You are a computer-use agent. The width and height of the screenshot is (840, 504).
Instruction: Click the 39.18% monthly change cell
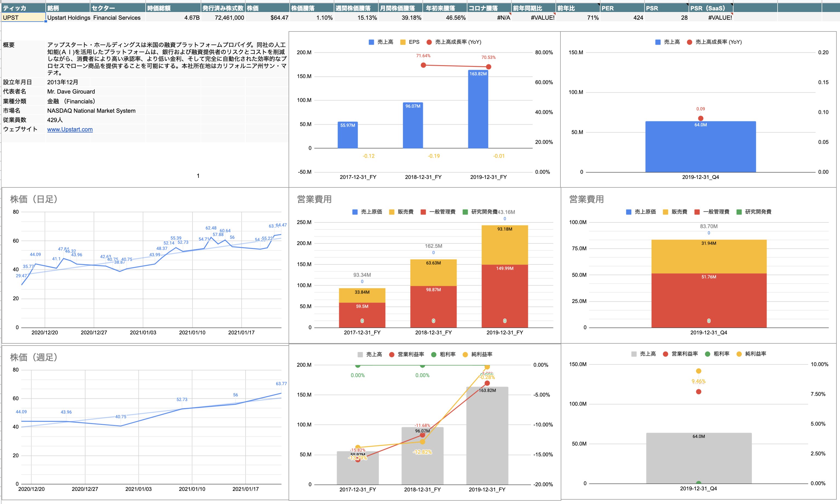[x=401, y=17]
